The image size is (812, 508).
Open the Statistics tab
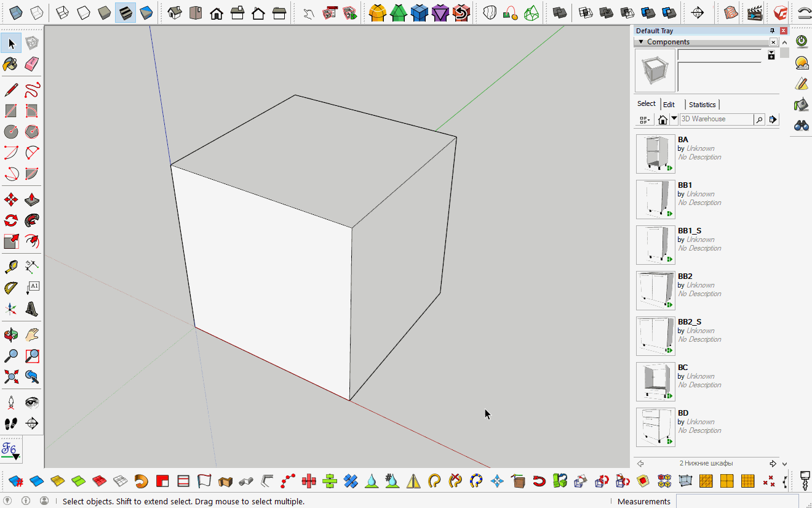[702, 104]
